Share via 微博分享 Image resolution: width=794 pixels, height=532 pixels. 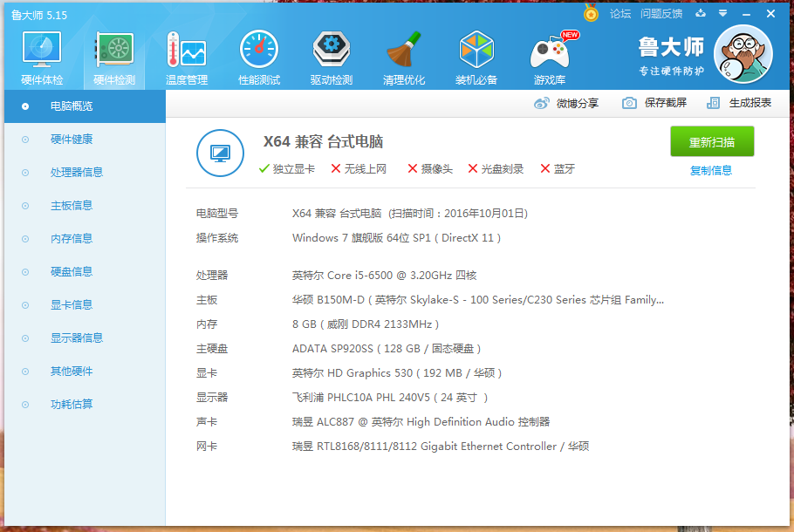tap(566, 103)
